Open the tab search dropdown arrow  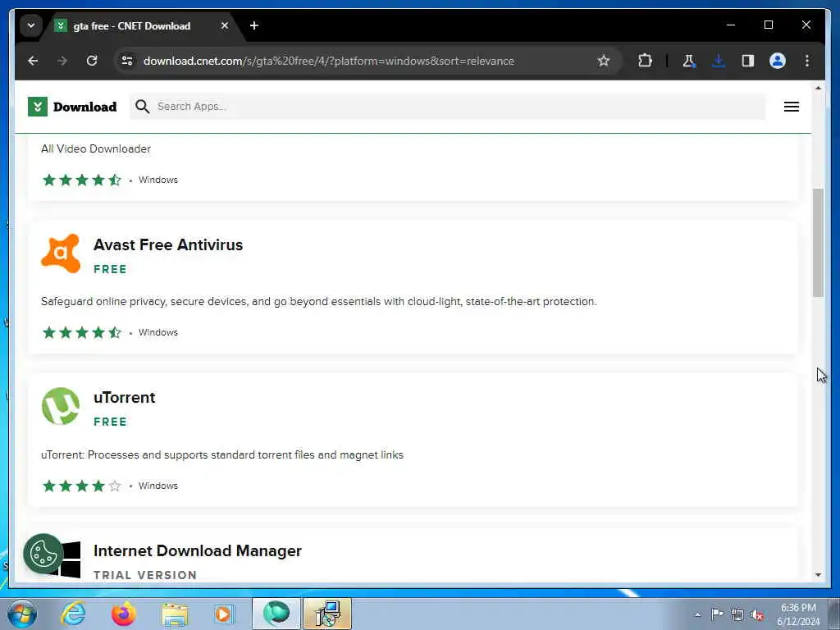[x=31, y=25]
